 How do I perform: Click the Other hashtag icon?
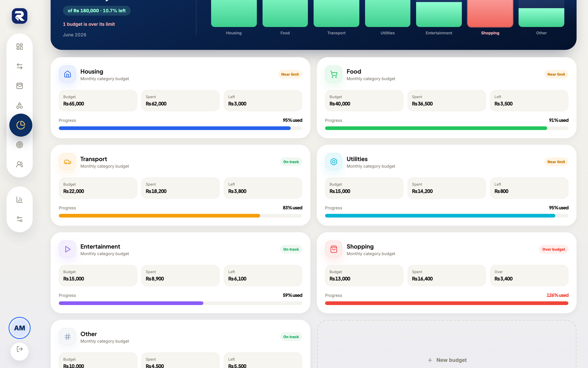pyautogui.click(x=67, y=337)
